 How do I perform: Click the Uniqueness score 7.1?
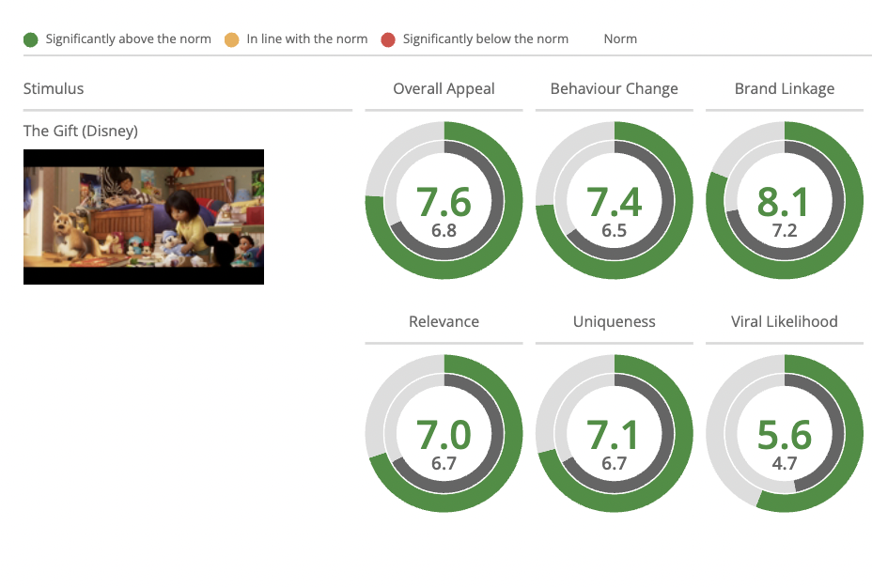(x=613, y=435)
